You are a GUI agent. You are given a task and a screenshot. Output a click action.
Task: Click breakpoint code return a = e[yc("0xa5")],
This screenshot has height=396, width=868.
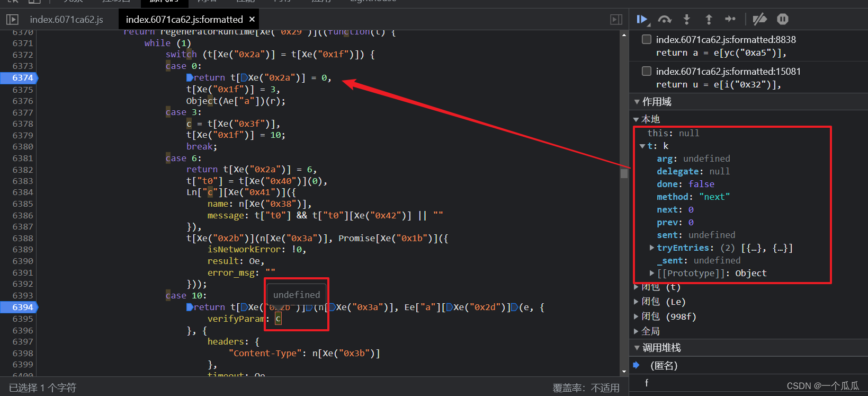(x=721, y=52)
